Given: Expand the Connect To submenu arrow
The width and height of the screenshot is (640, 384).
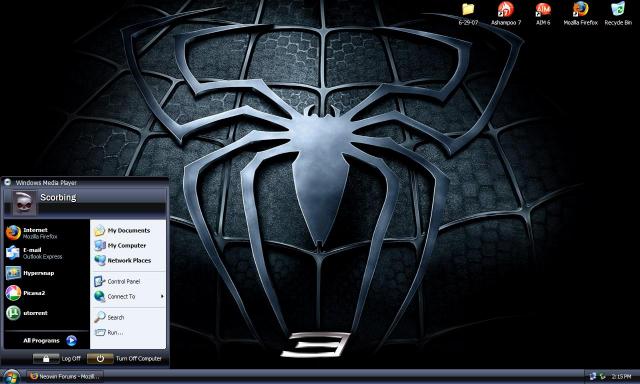Looking at the screenshot, I should [162, 296].
